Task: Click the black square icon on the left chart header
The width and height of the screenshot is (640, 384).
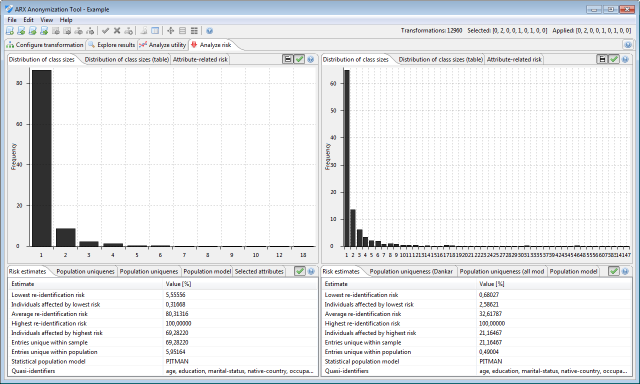Action: (x=288, y=59)
